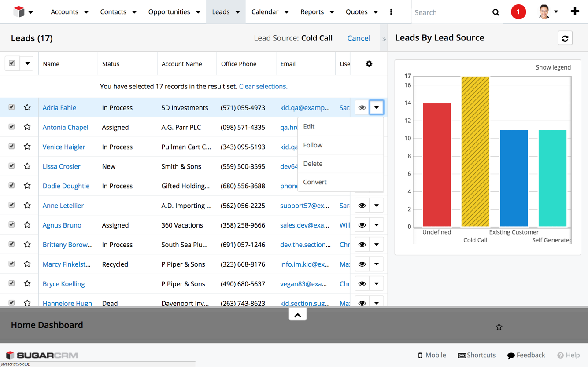The width and height of the screenshot is (588, 367).
Task: Click the Clear selections link
Action: 263,86
